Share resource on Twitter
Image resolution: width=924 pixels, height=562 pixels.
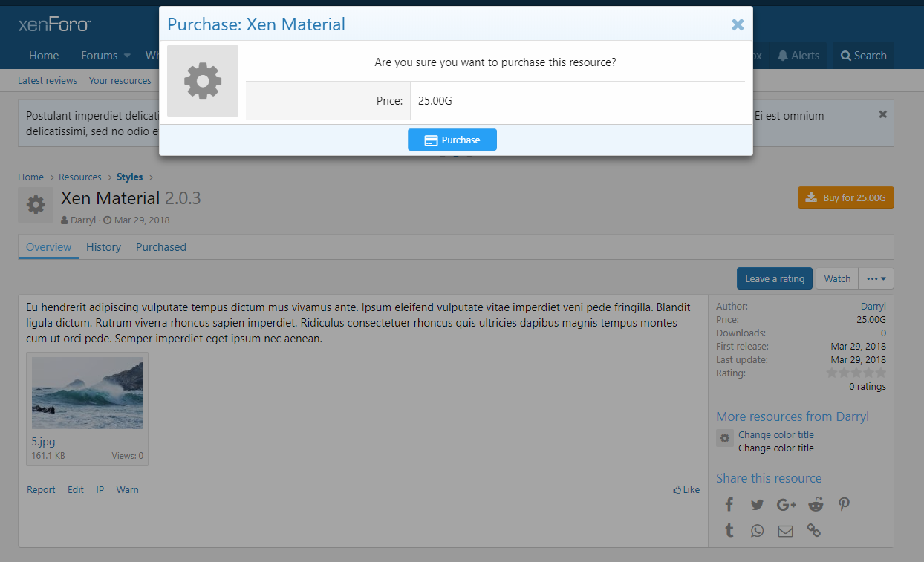pos(757,505)
